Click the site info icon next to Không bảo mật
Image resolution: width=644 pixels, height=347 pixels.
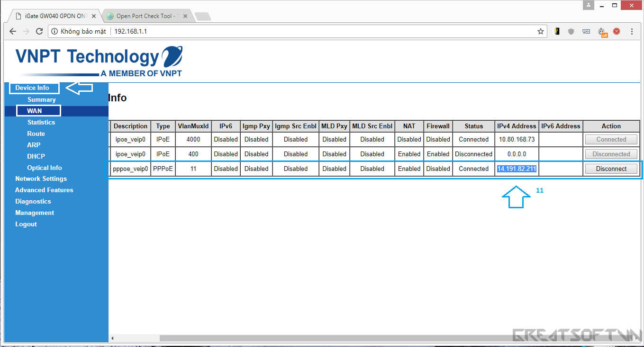coord(54,31)
